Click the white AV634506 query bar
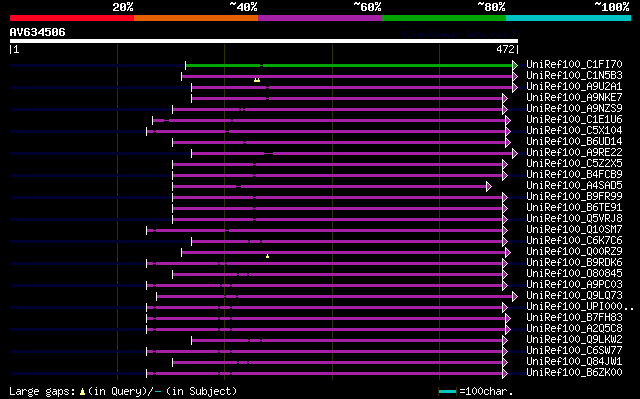Image resolution: width=640 pixels, height=399 pixels. pyautogui.click(x=264, y=41)
